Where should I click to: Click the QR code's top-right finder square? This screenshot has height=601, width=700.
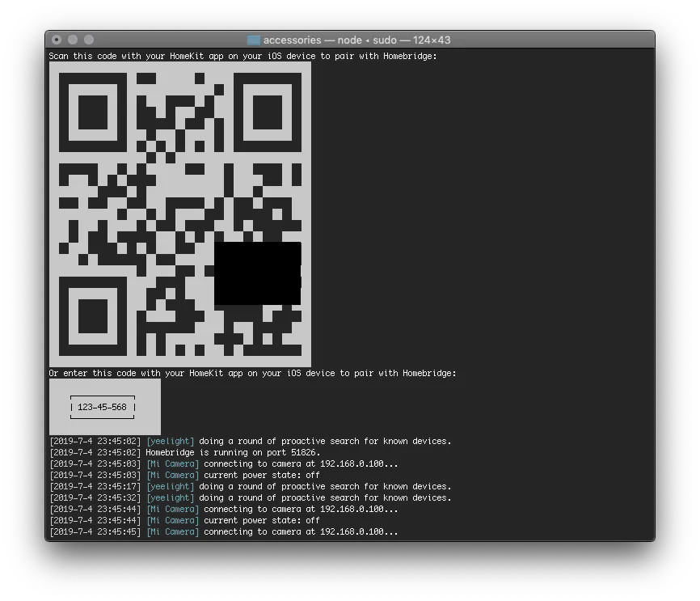[268, 108]
